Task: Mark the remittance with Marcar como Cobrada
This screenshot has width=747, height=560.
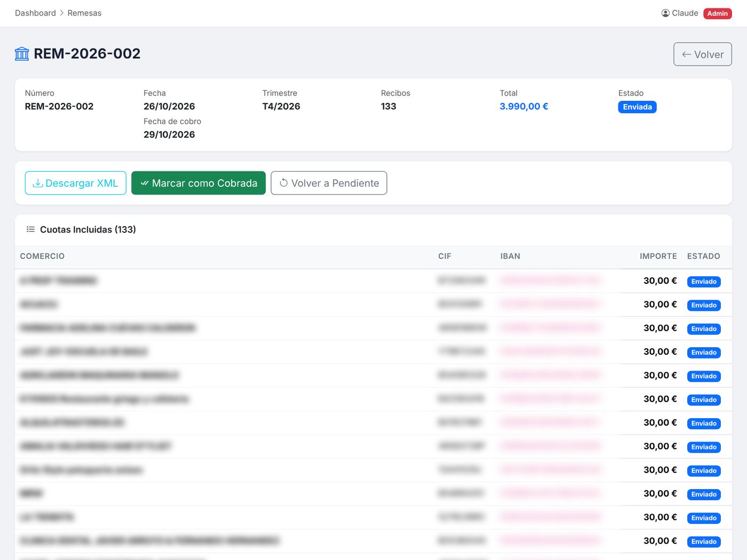Action: (x=198, y=183)
